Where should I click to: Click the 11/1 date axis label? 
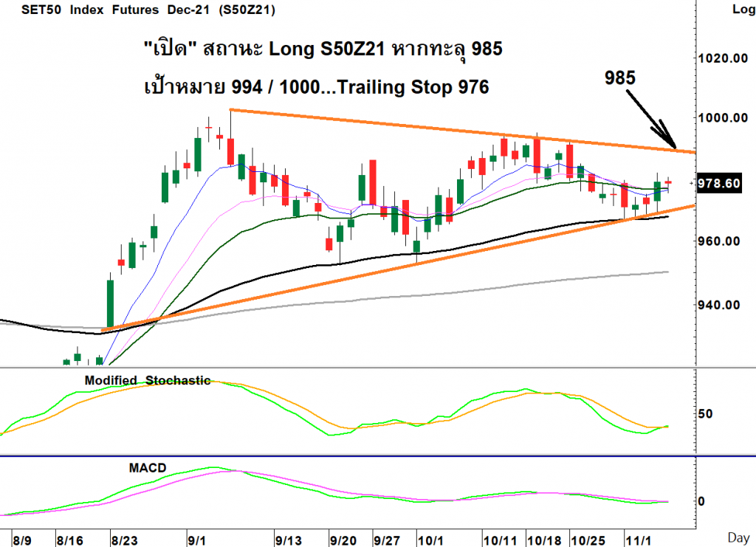point(639,540)
